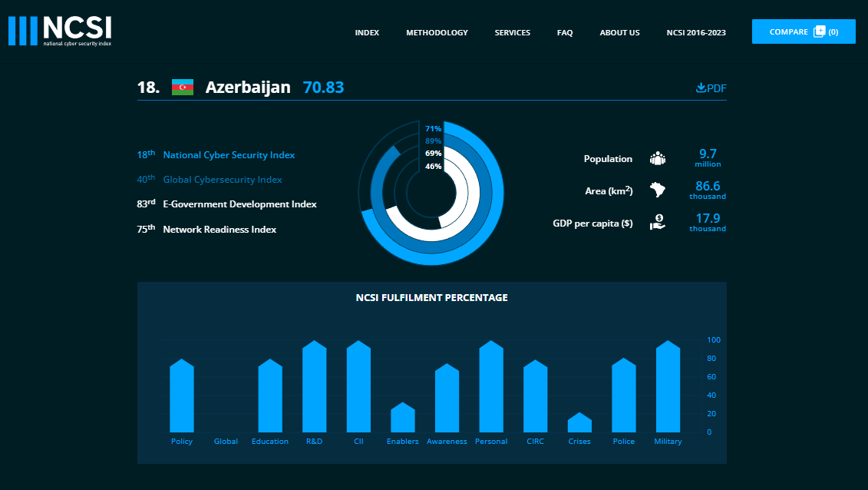This screenshot has height=490, width=868.
Task: Click the Education bar in chart
Action: (x=270, y=396)
